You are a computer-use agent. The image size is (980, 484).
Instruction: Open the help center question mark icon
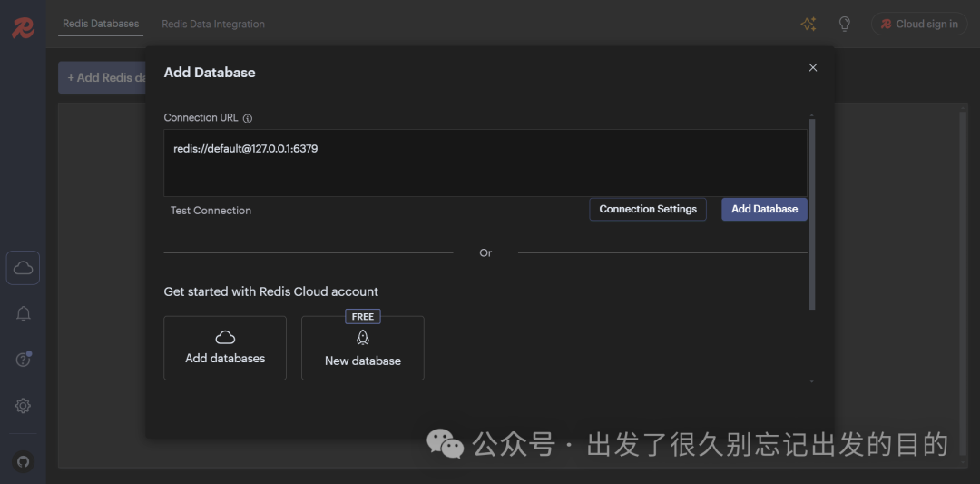pyautogui.click(x=24, y=360)
